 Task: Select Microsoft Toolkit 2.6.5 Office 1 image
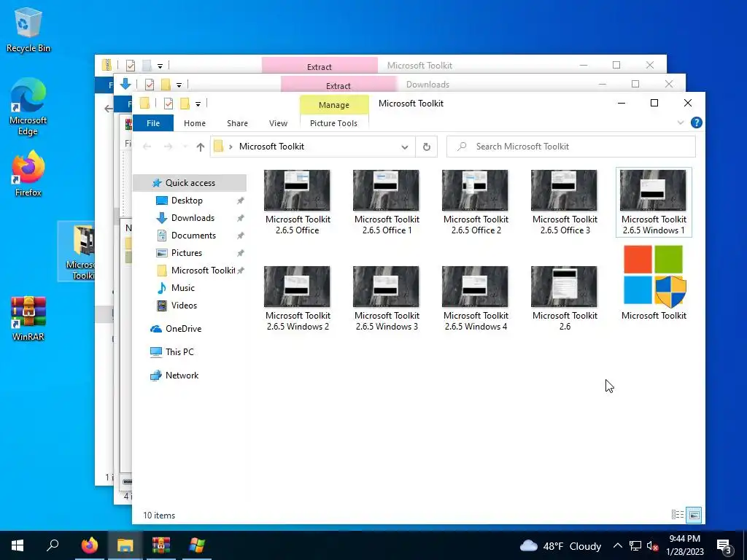coord(387,202)
